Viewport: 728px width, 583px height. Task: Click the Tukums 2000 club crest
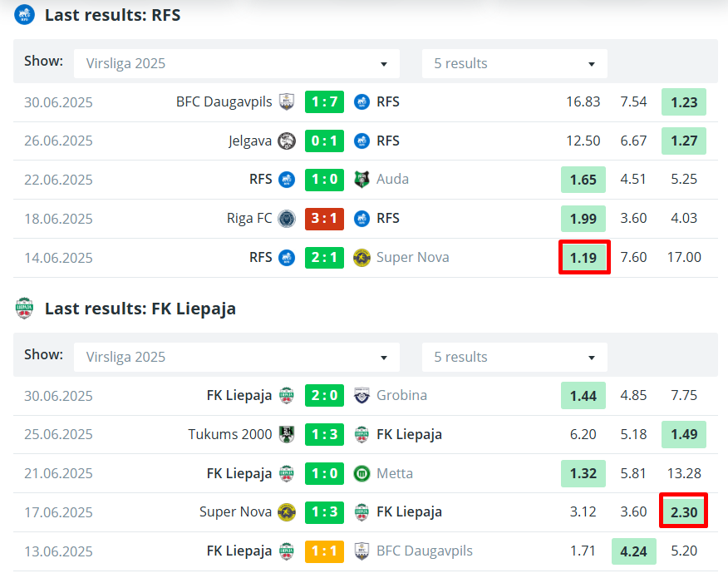pos(287,434)
